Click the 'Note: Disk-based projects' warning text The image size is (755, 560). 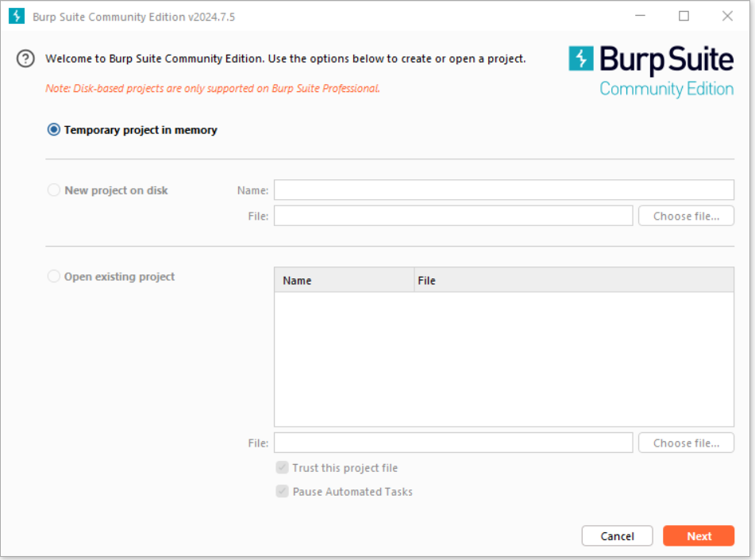213,89
